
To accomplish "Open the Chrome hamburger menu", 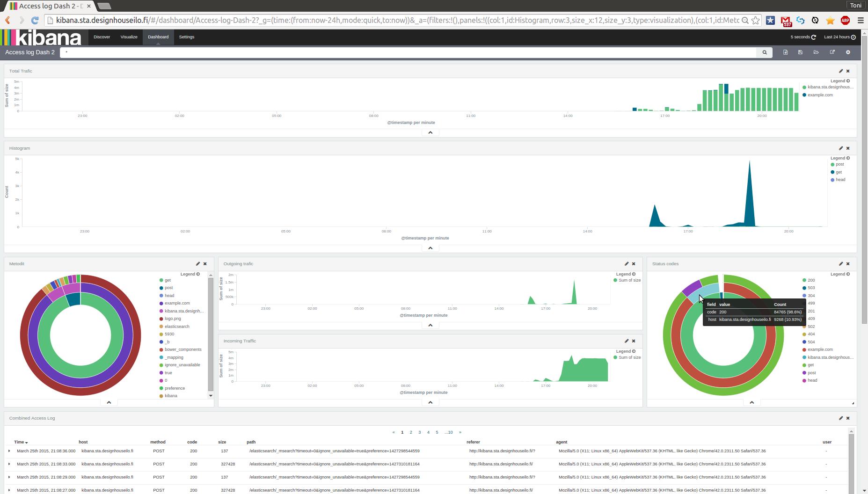I will click(x=860, y=20).
